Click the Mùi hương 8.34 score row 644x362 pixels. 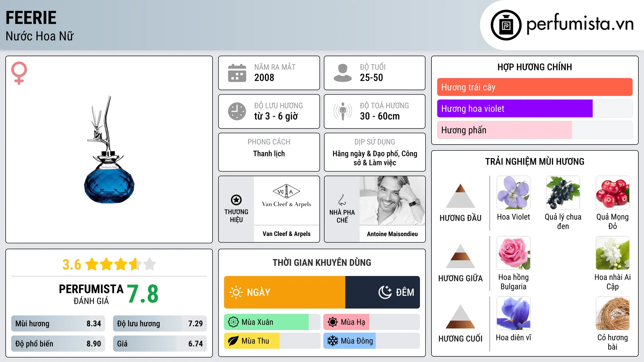click(58, 324)
